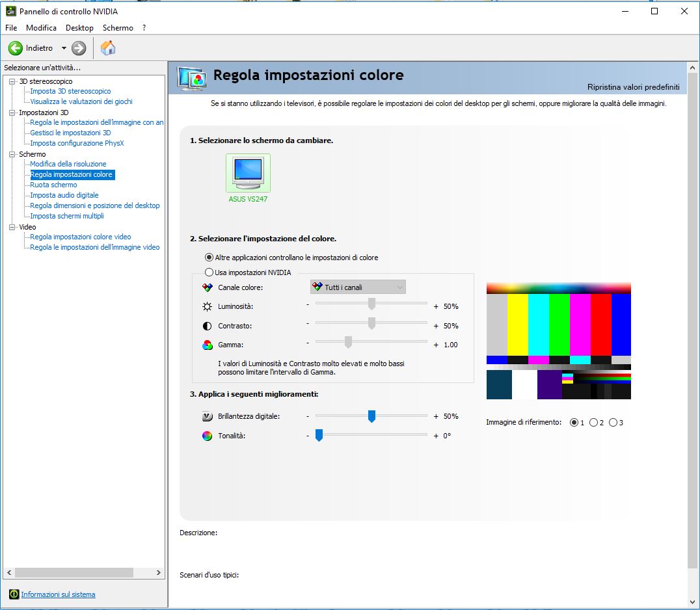Open the Modifica menu
This screenshot has width=700, height=610.
pos(41,28)
